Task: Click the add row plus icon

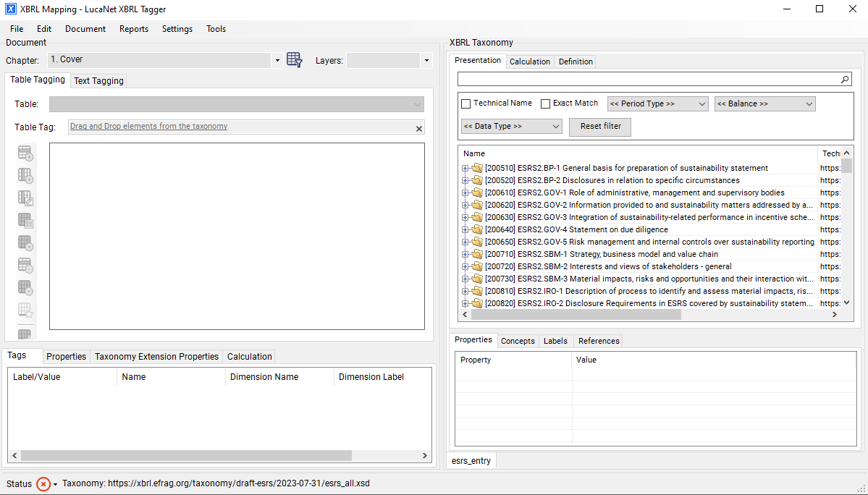Action: point(25,243)
